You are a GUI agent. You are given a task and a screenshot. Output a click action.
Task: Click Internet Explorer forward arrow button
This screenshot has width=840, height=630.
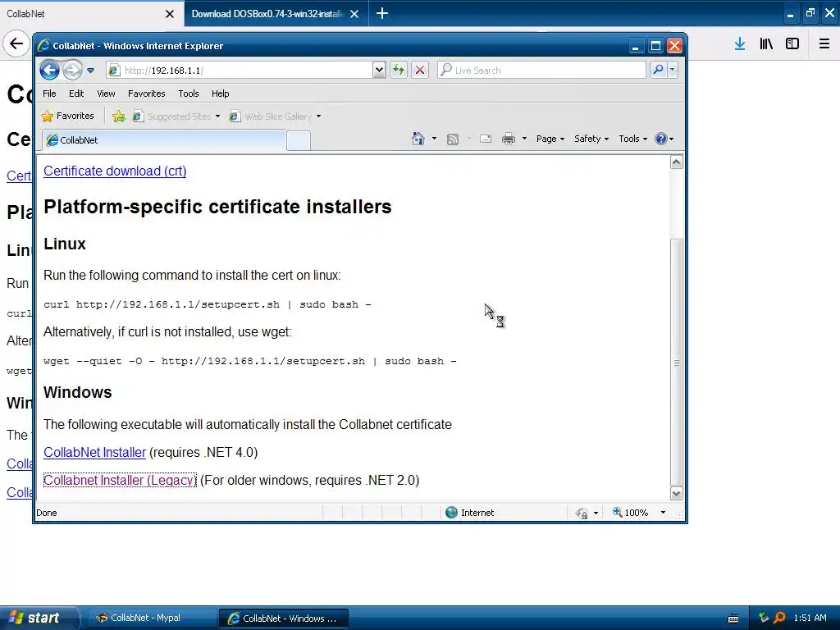click(x=72, y=71)
